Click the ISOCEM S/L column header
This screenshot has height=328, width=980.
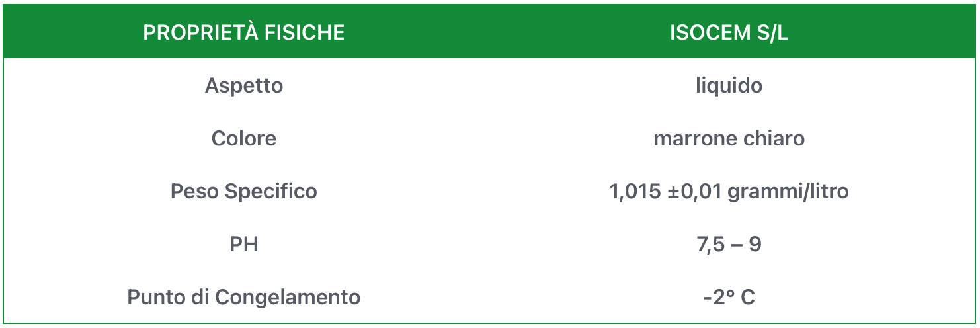click(x=729, y=32)
